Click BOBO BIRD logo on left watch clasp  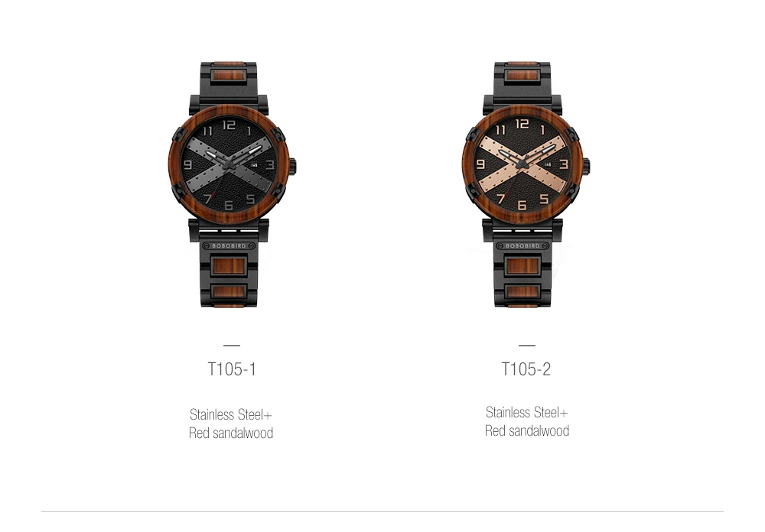pos(229,246)
